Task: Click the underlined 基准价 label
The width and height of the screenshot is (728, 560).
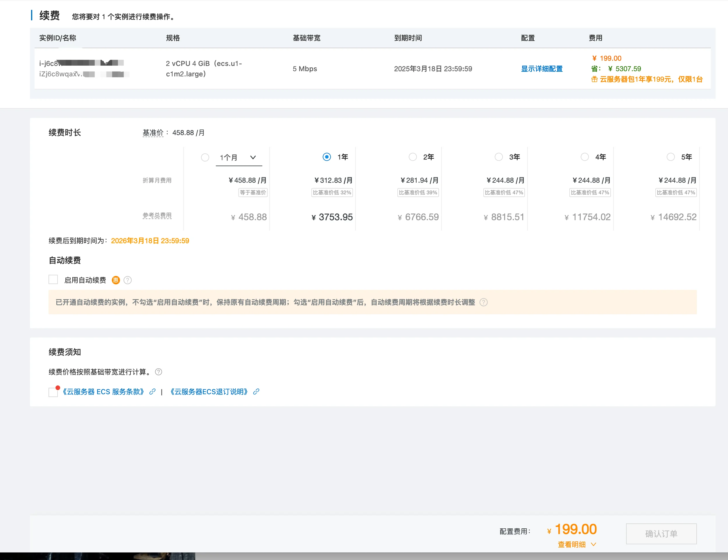Action: (153, 133)
